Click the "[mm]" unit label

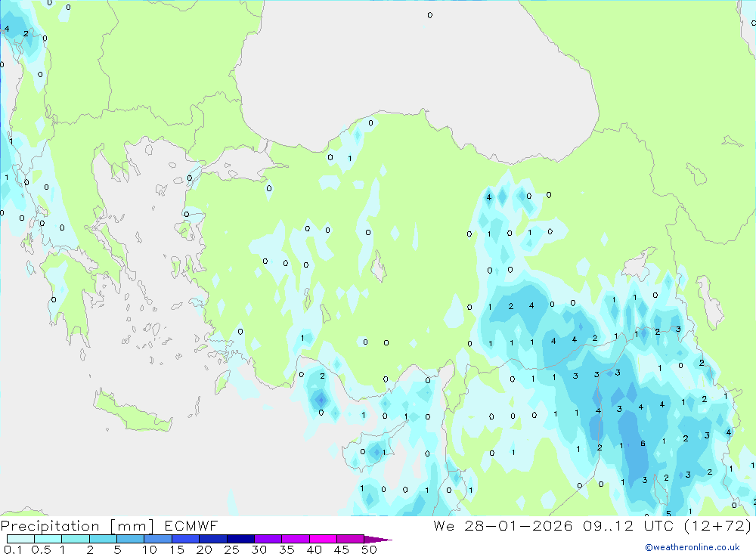(132, 526)
